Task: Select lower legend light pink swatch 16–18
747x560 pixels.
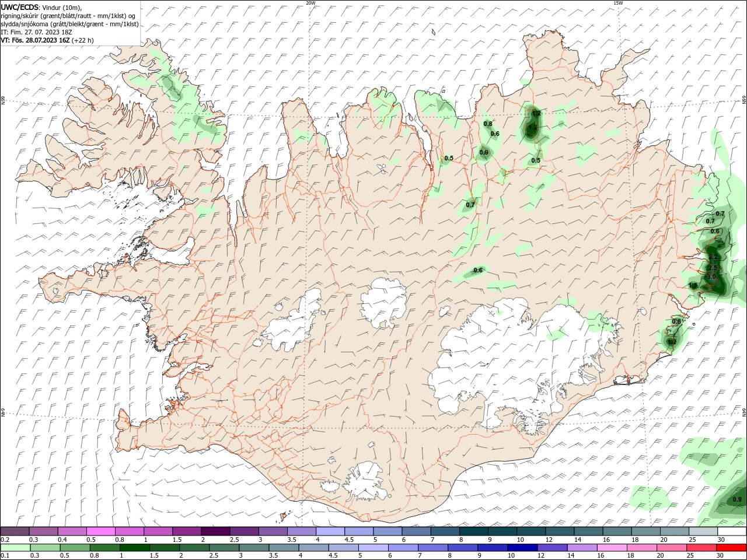Action: pos(612,547)
